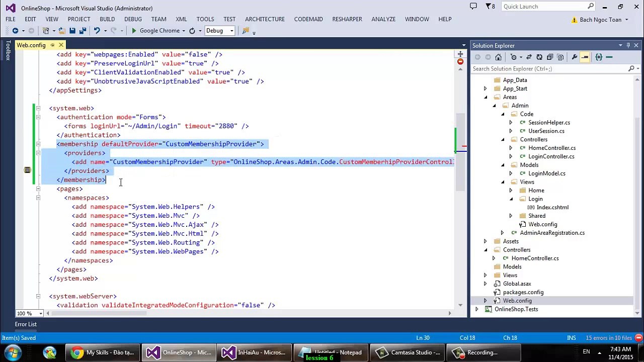This screenshot has width=644, height=362.
Task: Collapse the Controllers folder under Admin
Action: [502, 139]
